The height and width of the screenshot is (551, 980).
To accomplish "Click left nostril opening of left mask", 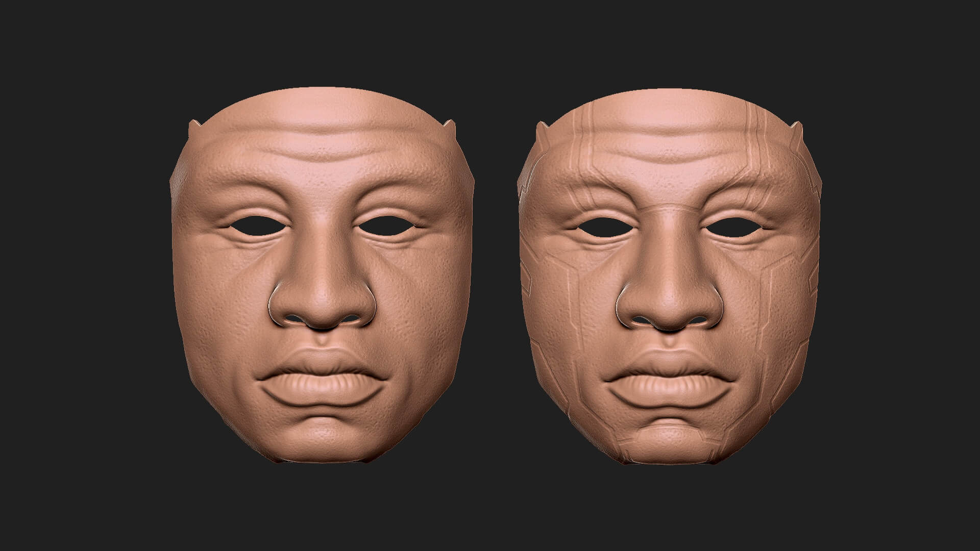I will point(292,319).
